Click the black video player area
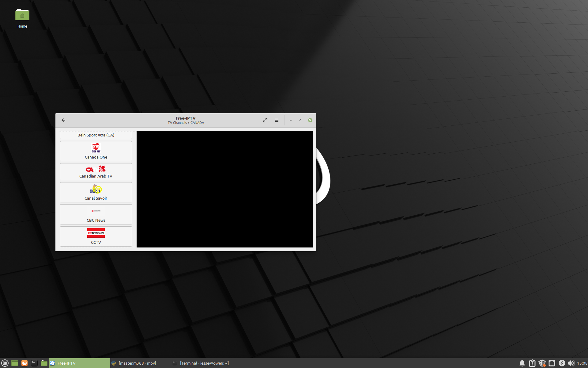 pyautogui.click(x=224, y=189)
